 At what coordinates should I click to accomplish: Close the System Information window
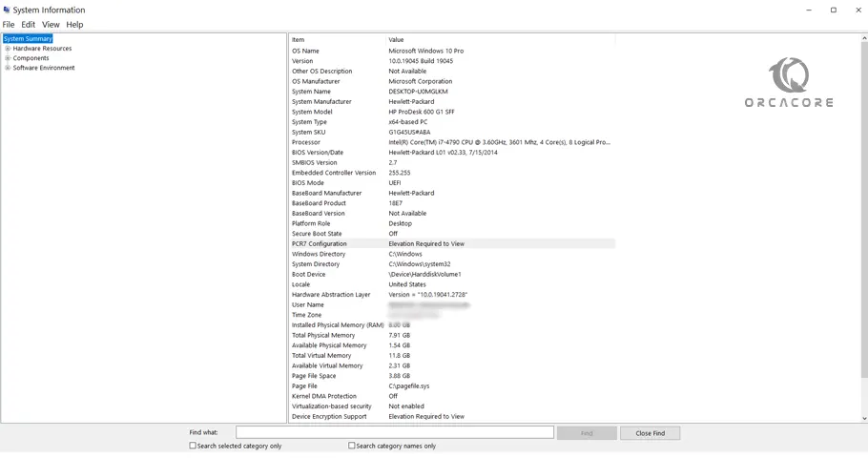coord(858,10)
